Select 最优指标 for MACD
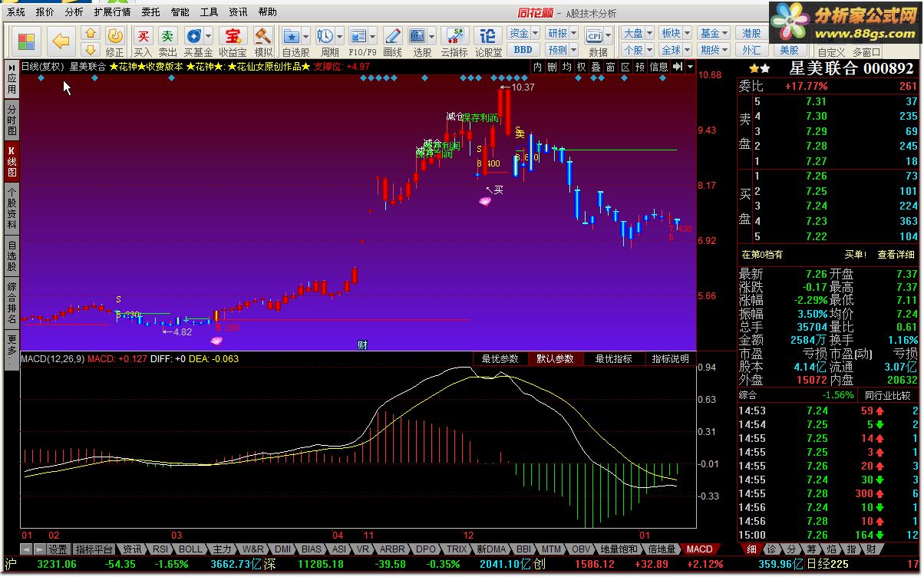Viewport: 924px width, 577px height. (x=613, y=358)
